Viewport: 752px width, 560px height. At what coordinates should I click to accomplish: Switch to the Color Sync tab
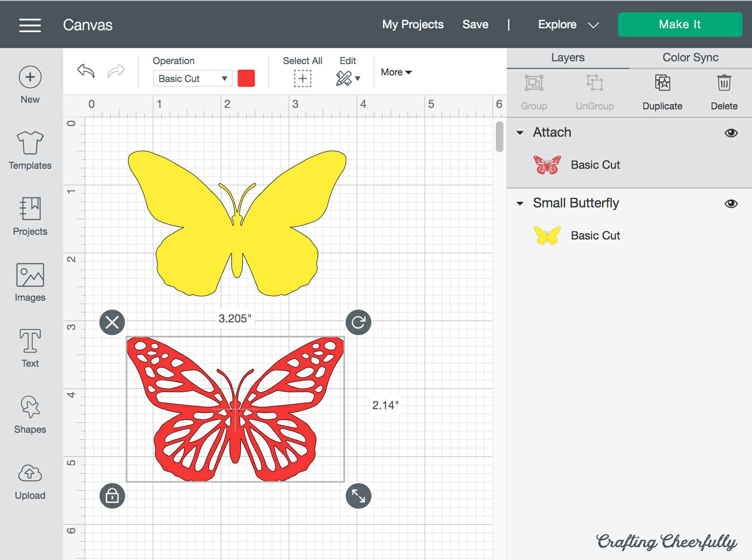(690, 58)
